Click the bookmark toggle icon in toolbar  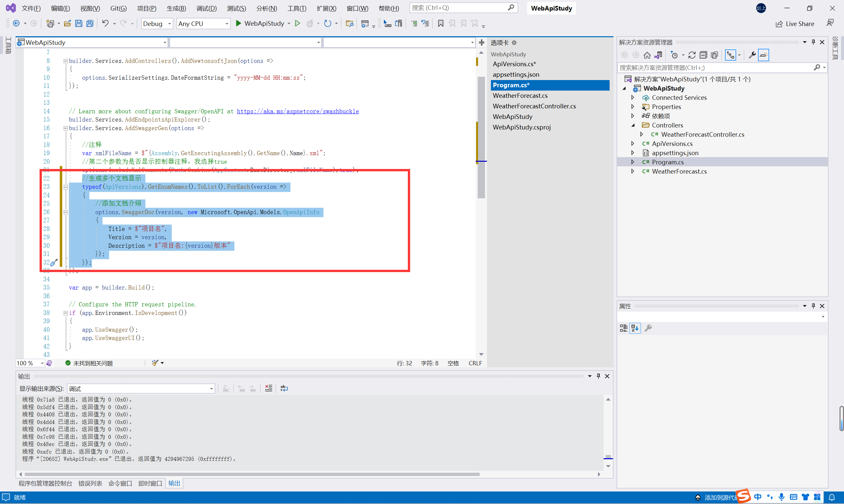tap(440, 23)
